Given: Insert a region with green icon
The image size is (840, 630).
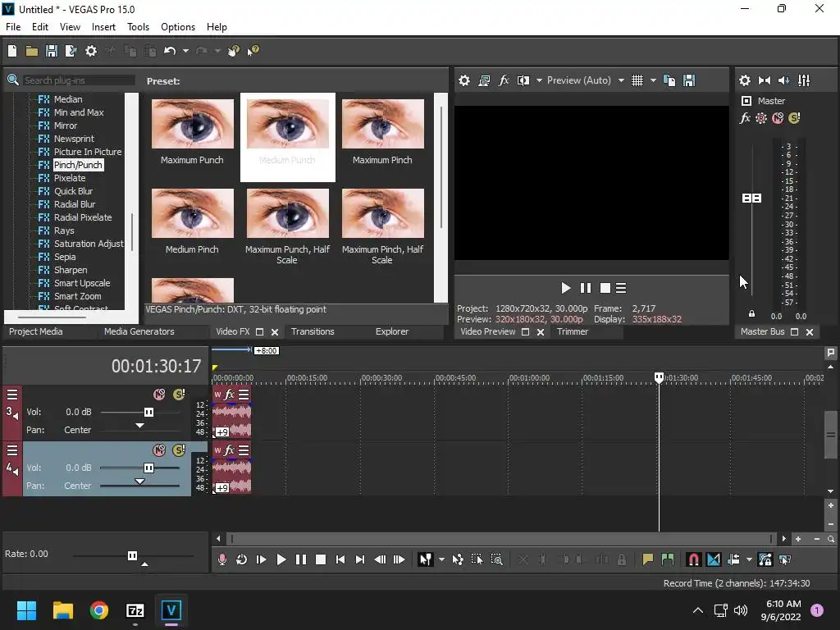Looking at the screenshot, I should point(668,559).
